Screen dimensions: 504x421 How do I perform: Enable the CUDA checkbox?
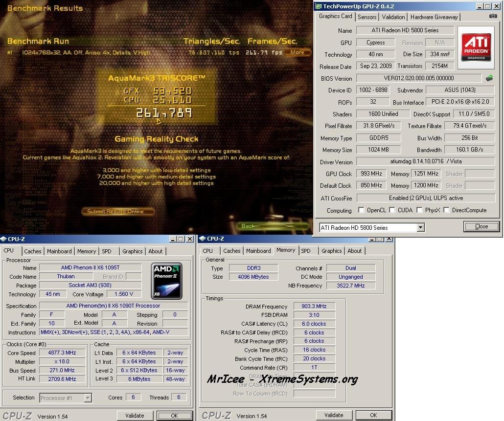click(392, 210)
